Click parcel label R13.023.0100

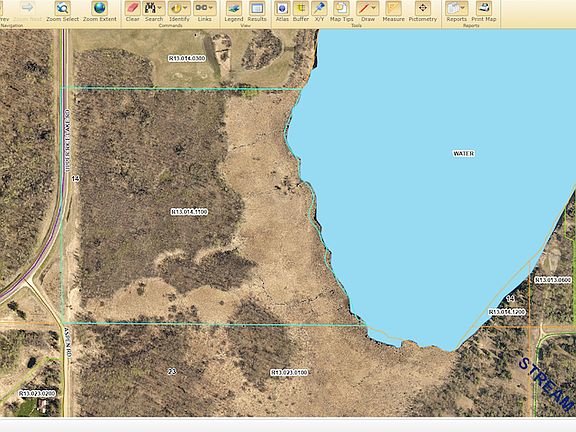click(289, 372)
